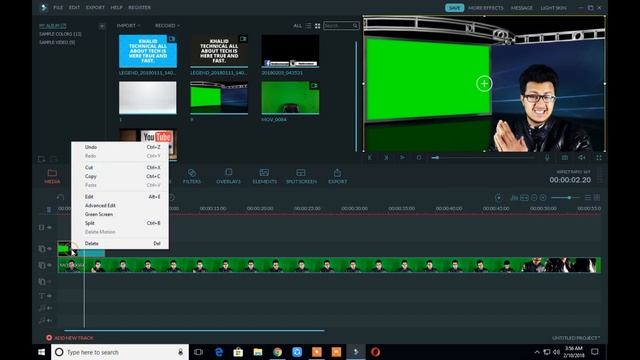This screenshot has width=640, height=360.
Task: Switch timeline to small track view
Action: [x=588, y=198]
